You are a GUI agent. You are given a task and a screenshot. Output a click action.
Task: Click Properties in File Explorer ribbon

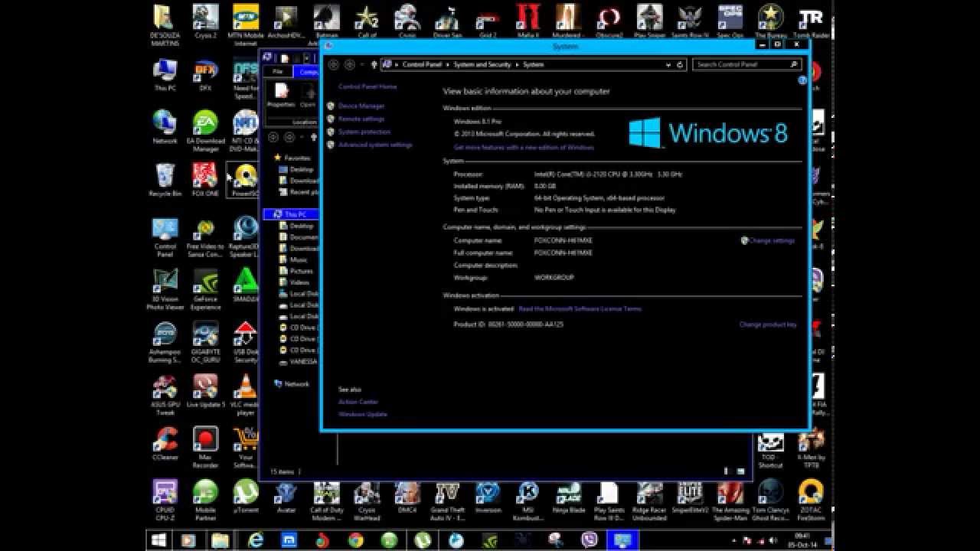pyautogui.click(x=281, y=96)
